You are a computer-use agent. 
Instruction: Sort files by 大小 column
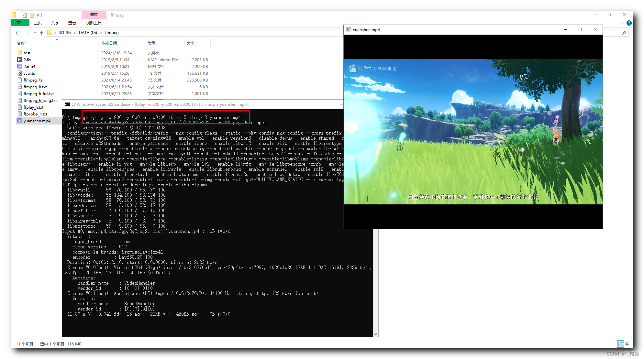tap(191, 43)
